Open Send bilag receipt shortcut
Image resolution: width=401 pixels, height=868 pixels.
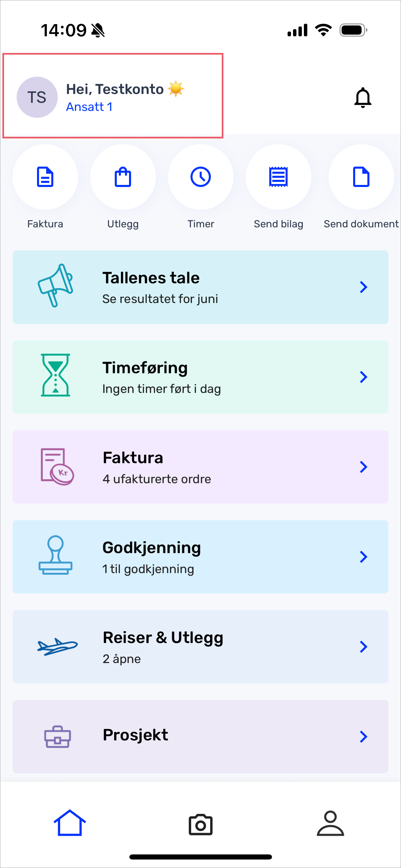click(278, 177)
